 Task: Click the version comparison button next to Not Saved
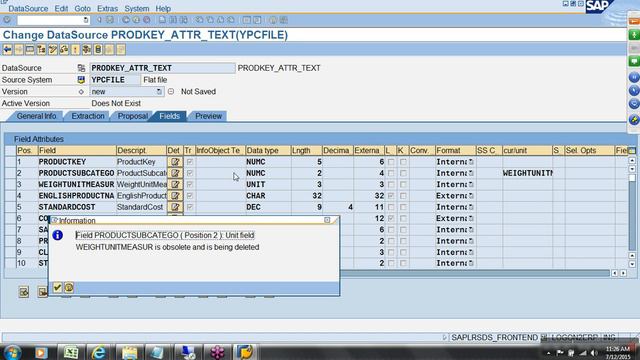coord(171,91)
